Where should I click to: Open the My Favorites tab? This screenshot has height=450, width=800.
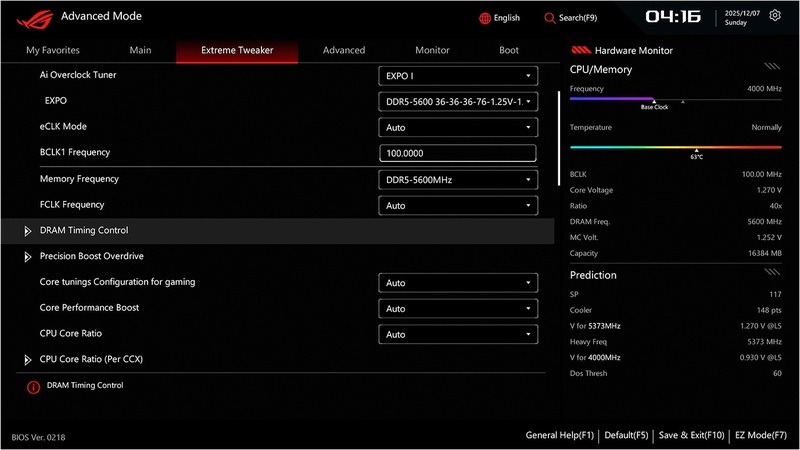[53, 50]
